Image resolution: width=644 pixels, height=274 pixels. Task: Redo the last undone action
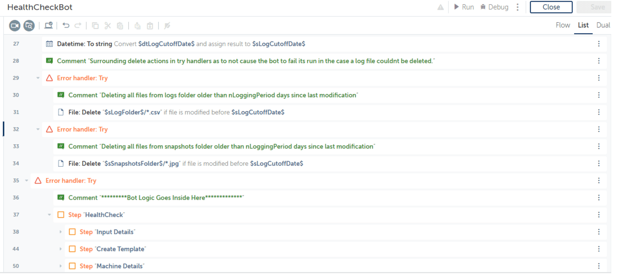point(78,25)
